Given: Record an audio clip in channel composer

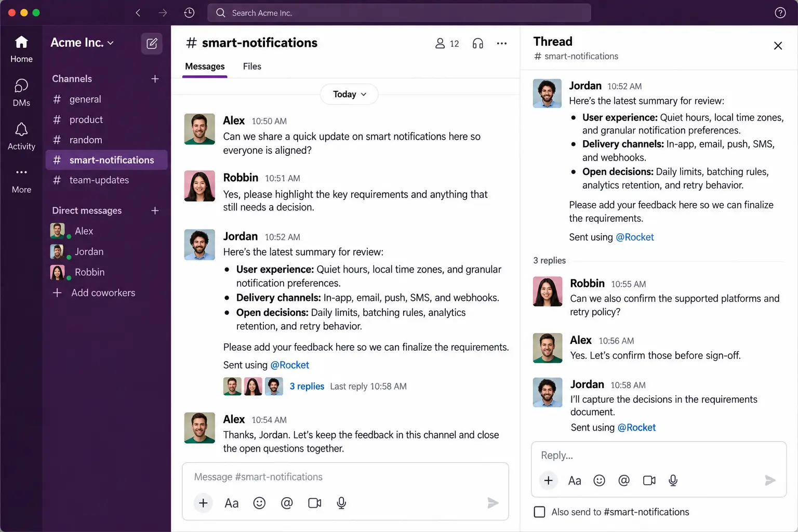Looking at the screenshot, I should [341, 503].
